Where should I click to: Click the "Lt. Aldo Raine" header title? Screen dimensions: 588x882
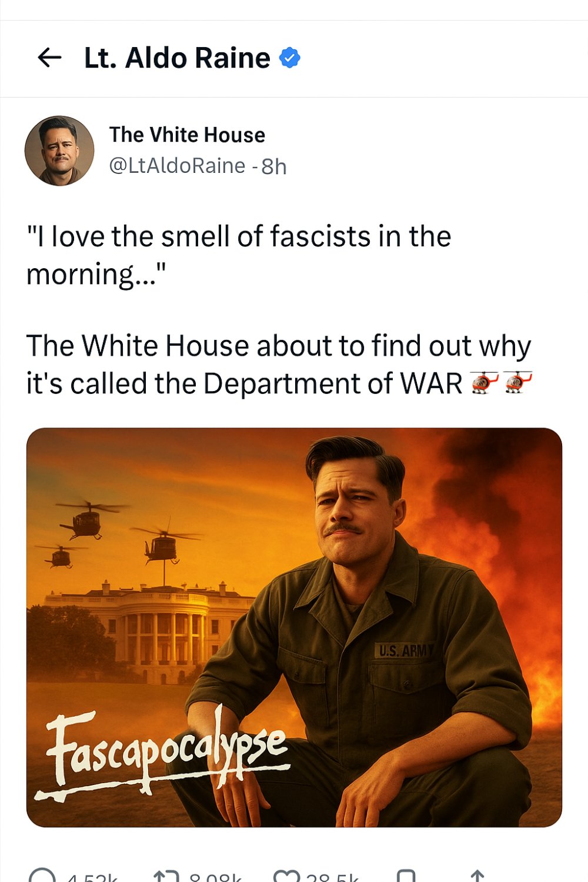tap(177, 58)
